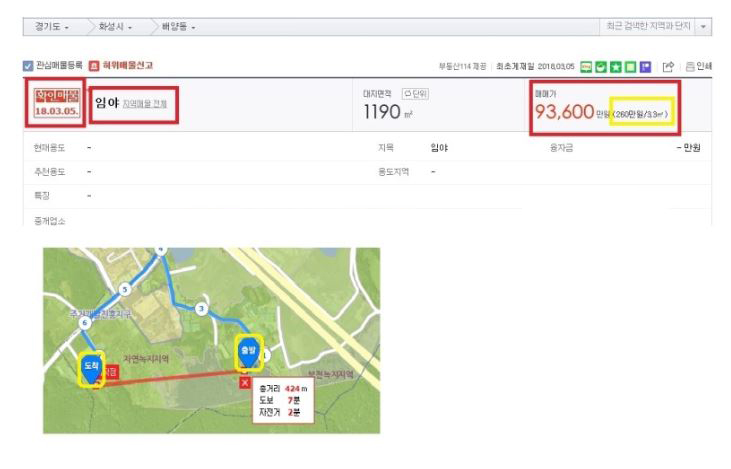731x469 pixels.
Task: Click the 93,600 sale price value
Action: (565, 113)
